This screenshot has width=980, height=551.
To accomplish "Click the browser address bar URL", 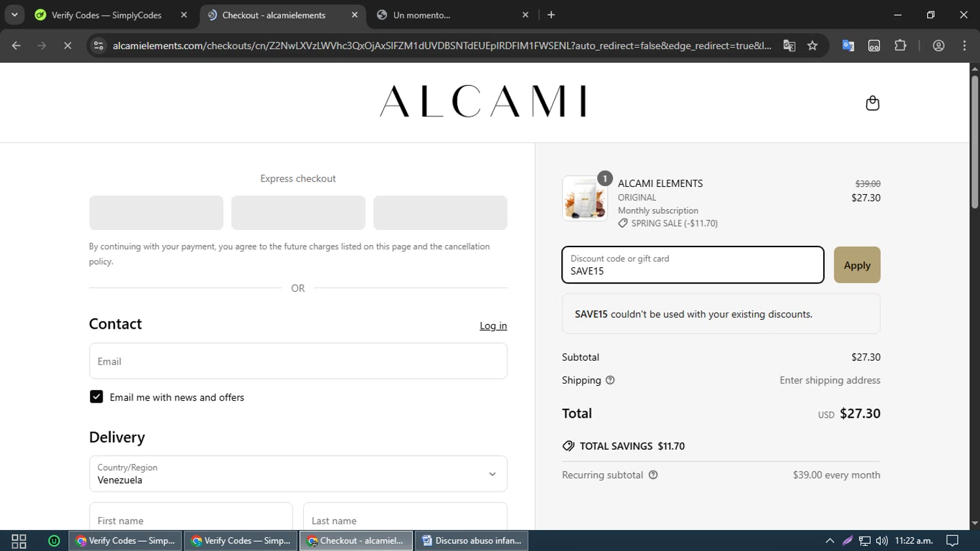I will click(442, 46).
